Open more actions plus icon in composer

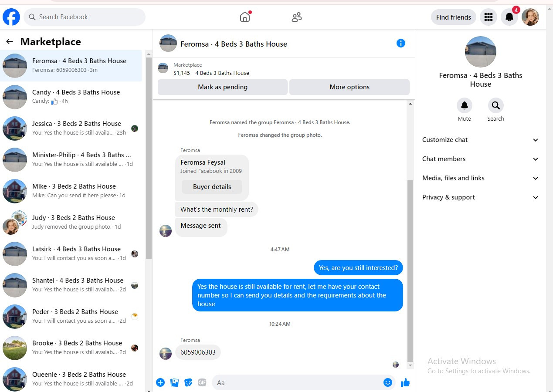click(160, 382)
